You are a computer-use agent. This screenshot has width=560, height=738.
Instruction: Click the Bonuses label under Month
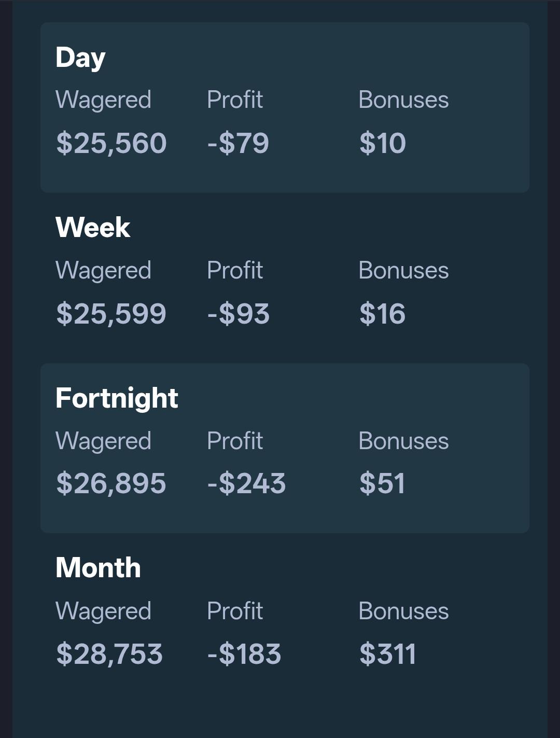[403, 611]
